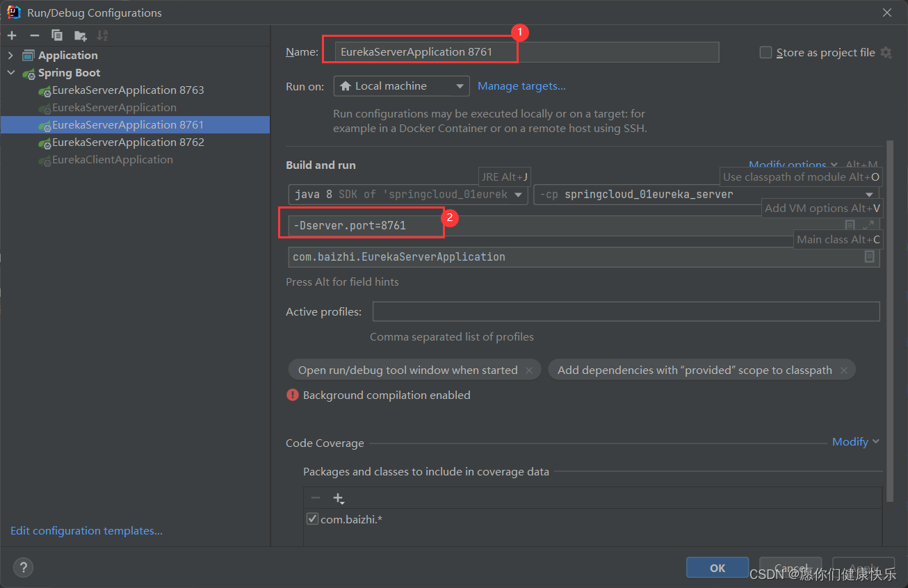Image resolution: width=908 pixels, height=588 pixels.
Task: Collapse the Spring Boot configurations node
Action: [x=10, y=72]
